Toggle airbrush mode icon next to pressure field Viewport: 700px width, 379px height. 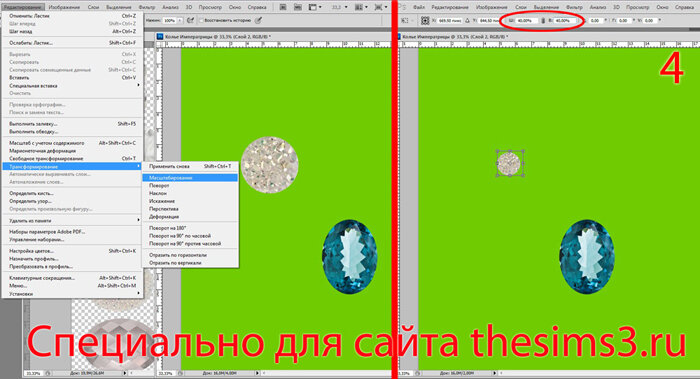[x=191, y=21]
